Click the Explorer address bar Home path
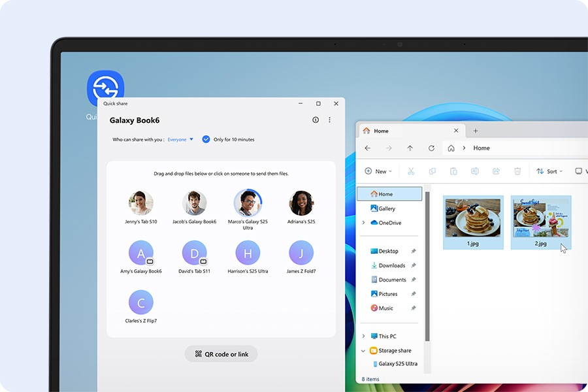 point(482,148)
